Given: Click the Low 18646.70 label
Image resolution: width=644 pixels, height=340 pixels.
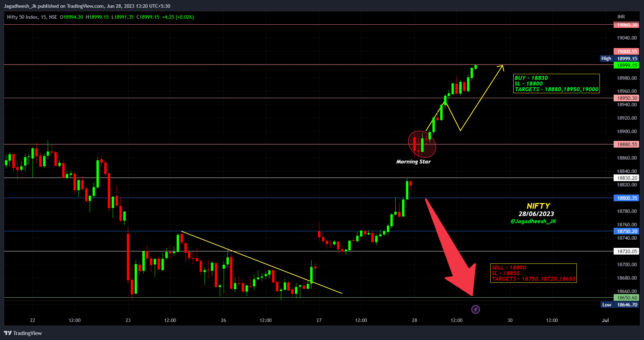Looking at the screenshot, I should 620,305.
